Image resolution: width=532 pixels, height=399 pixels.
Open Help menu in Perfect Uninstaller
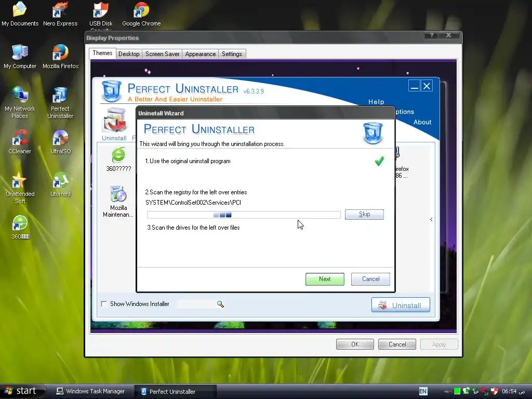pos(376,102)
